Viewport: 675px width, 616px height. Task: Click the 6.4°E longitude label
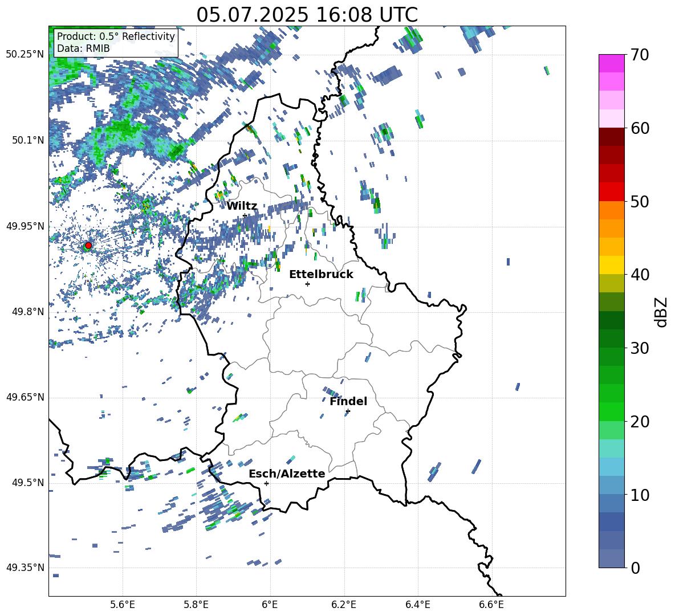tap(417, 605)
